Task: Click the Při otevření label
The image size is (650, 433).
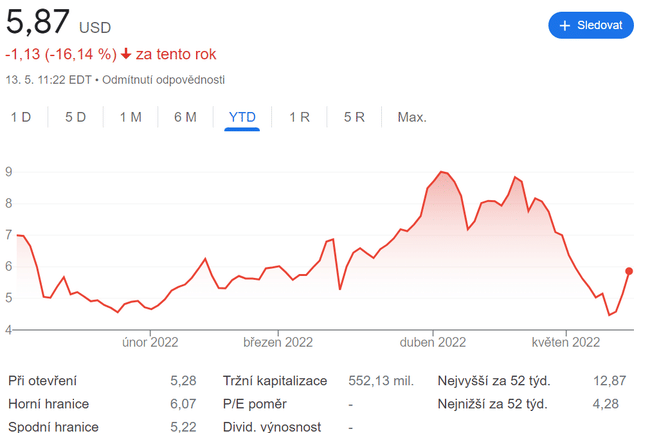Action: point(42,381)
